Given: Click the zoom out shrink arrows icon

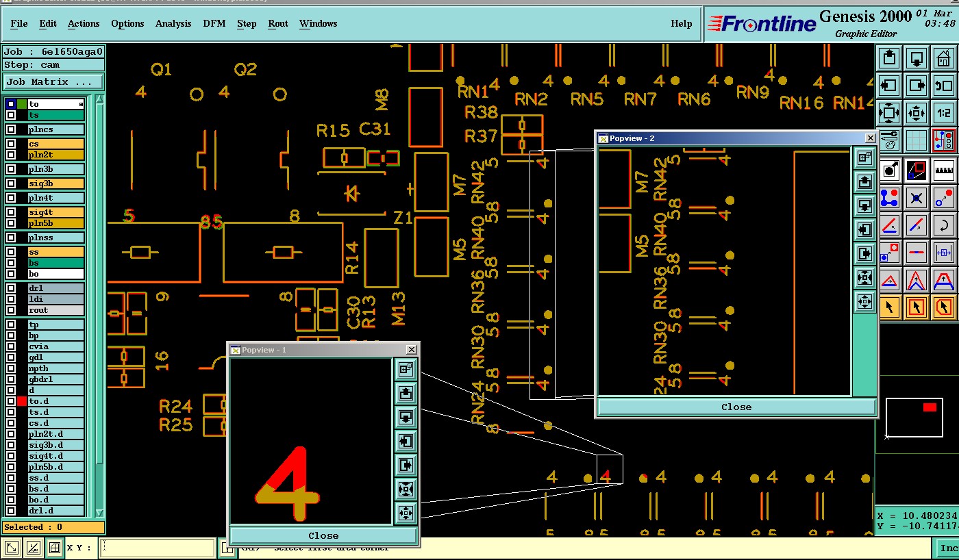Looking at the screenshot, I should click(x=917, y=113).
